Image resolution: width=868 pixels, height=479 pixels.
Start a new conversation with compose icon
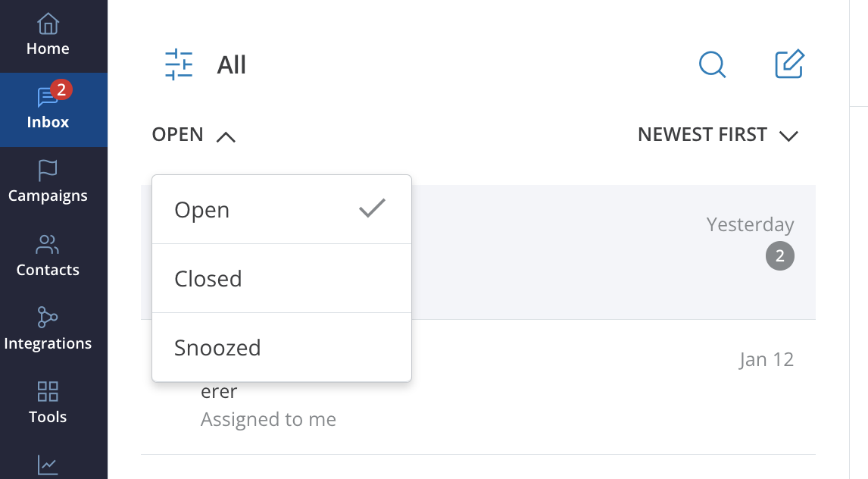[x=789, y=64]
